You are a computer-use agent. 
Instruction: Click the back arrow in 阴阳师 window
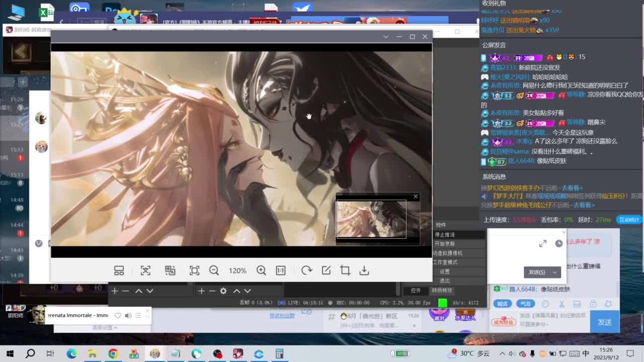21,51
